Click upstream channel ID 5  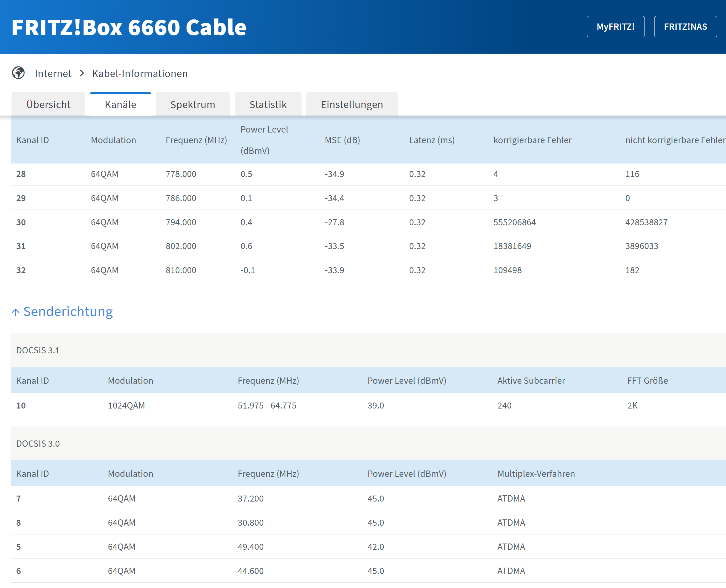click(x=18, y=547)
